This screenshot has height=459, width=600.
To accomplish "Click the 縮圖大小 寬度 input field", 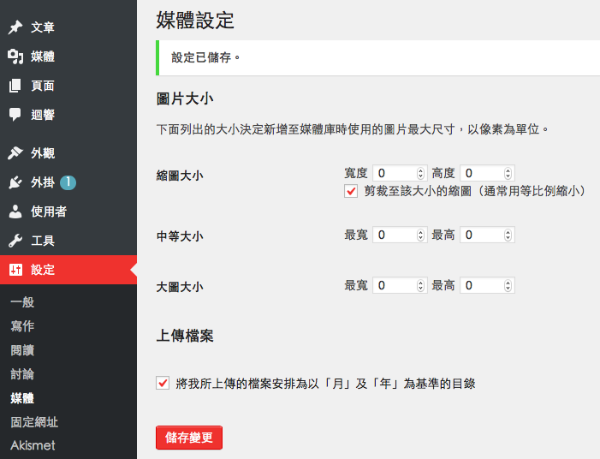I will click(x=399, y=173).
